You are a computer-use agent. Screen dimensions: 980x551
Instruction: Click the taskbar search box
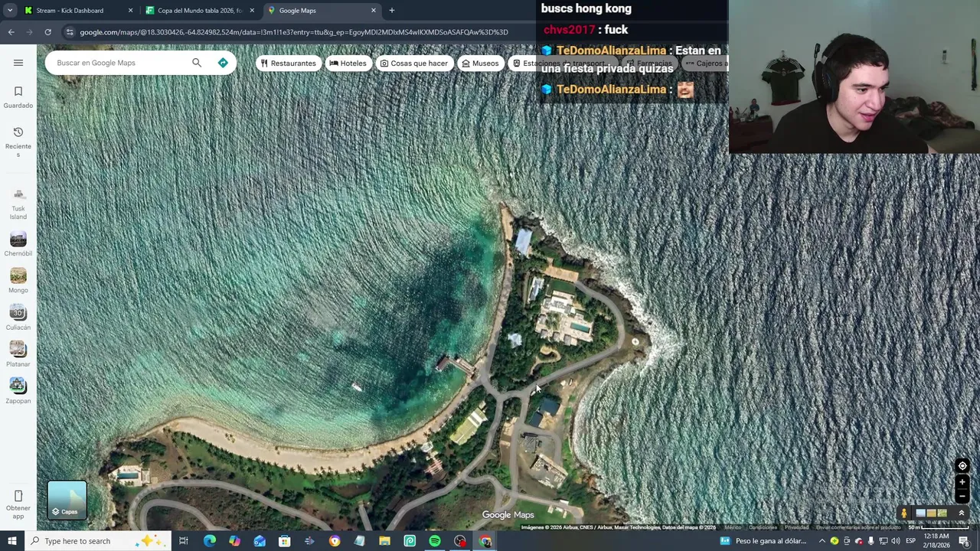pyautogui.click(x=97, y=541)
